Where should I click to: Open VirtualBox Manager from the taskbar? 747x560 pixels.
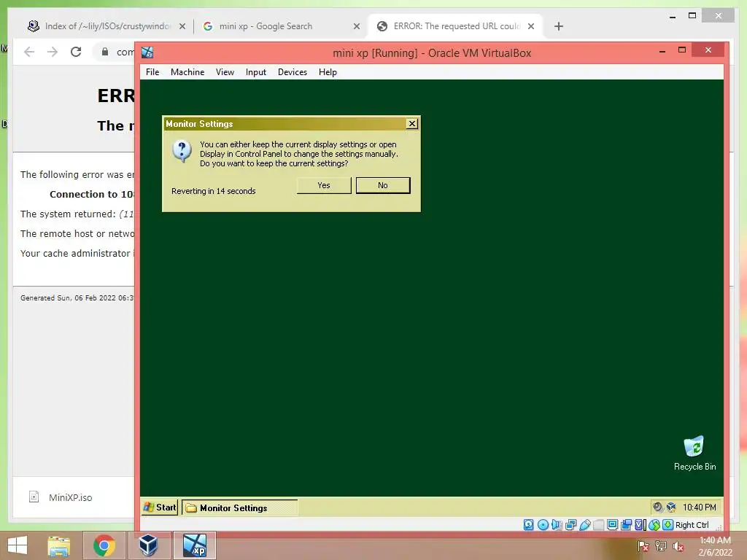tap(148, 545)
